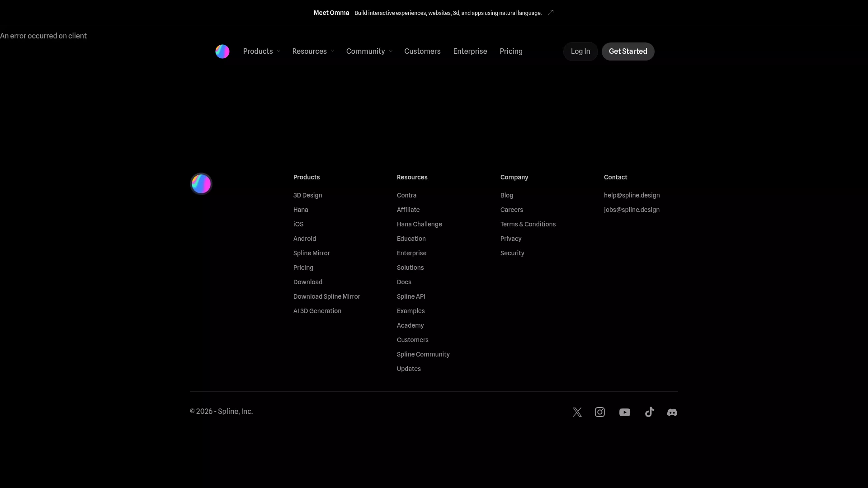
Task: Open the help@spline.design contact link
Action: 632,195
